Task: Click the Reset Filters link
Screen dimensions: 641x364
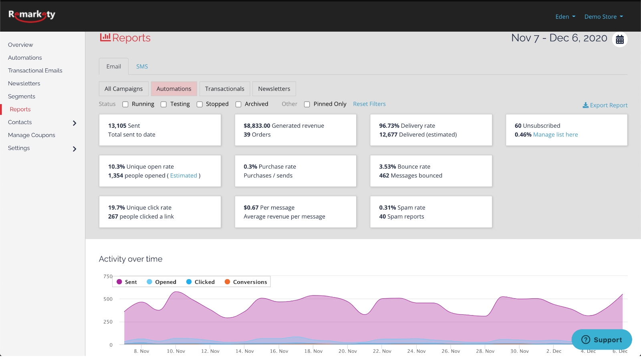Action: pyautogui.click(x=369, y=104)
